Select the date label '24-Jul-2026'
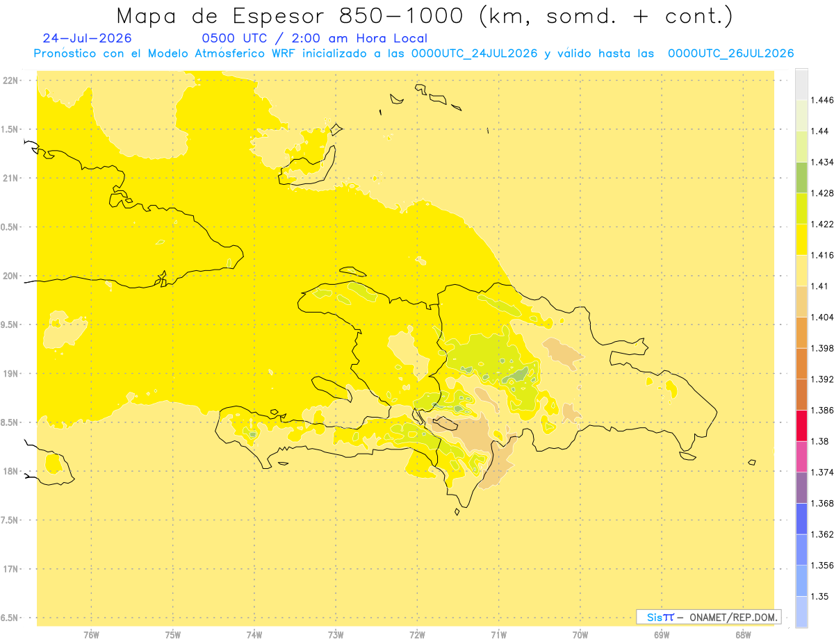Screen dimensions: 834x644 coord(87,39)
